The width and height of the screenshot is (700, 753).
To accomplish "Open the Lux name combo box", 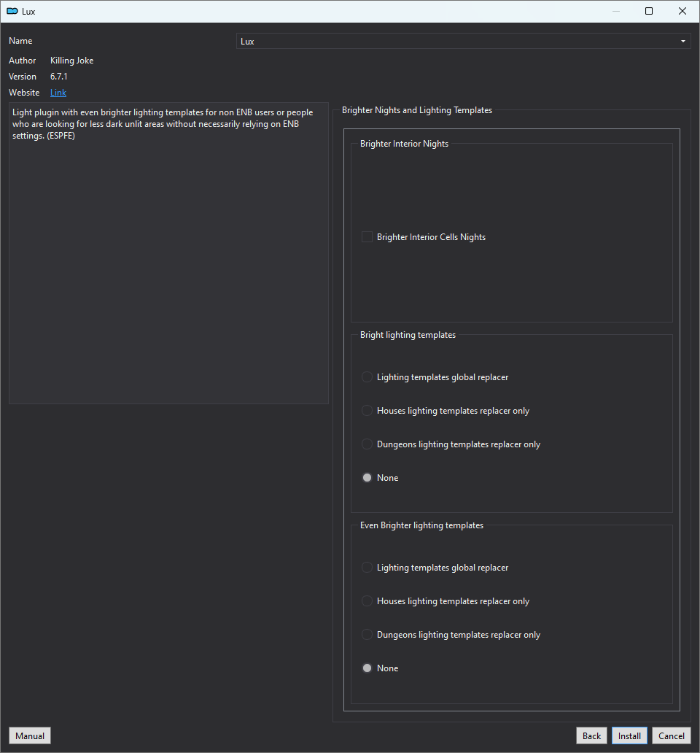I will coord(463,42).
